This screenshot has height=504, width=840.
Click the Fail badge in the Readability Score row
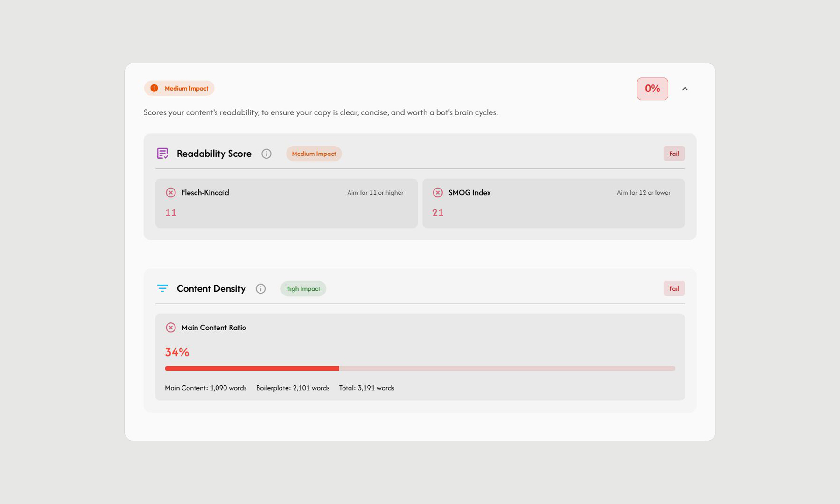tap(674, 154)
